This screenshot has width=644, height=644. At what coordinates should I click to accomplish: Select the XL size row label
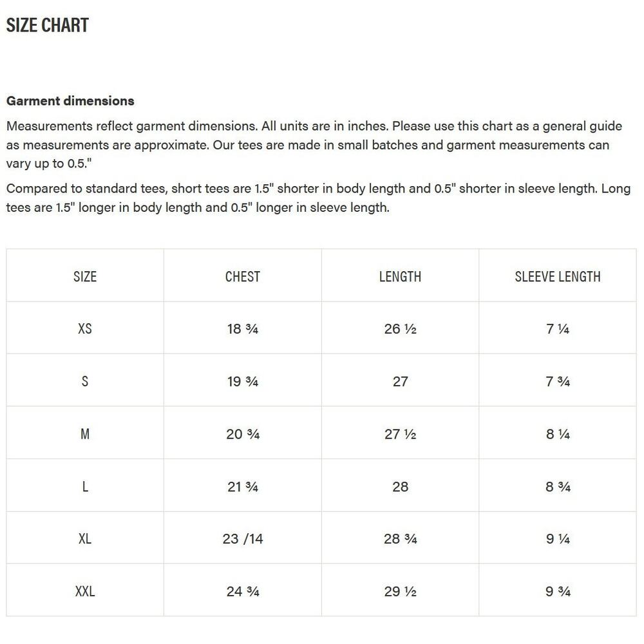(x=85, y=539)
